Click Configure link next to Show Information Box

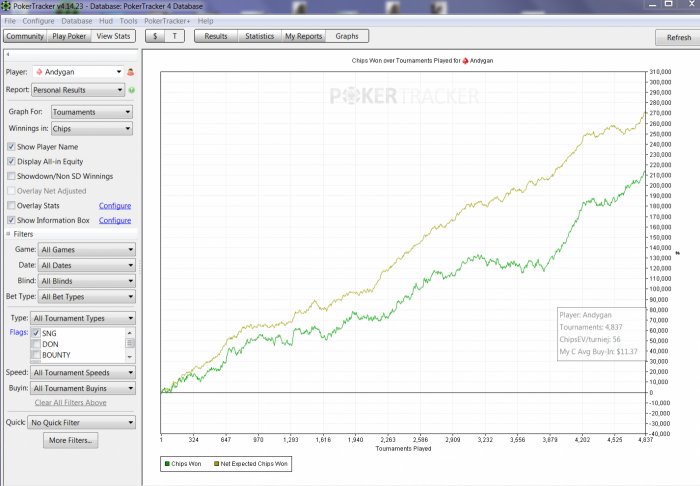click(115, 220)
